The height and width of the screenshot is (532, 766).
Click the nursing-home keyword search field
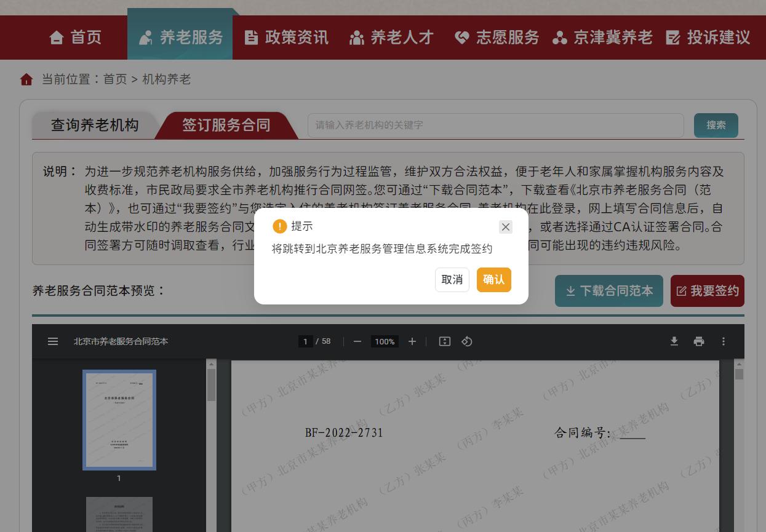coord(496,125)
